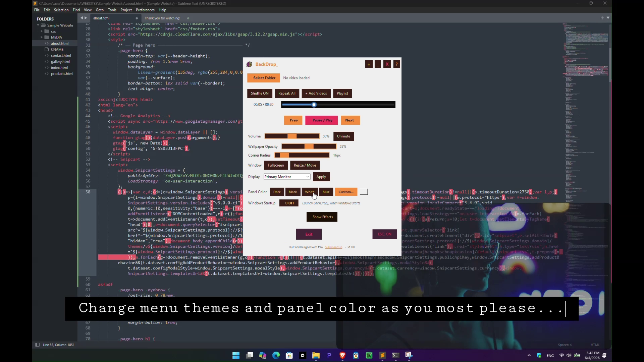Switch to Thank you for watching tab
This screenshot has height=362, width=644.
click(x=167, y=18)
